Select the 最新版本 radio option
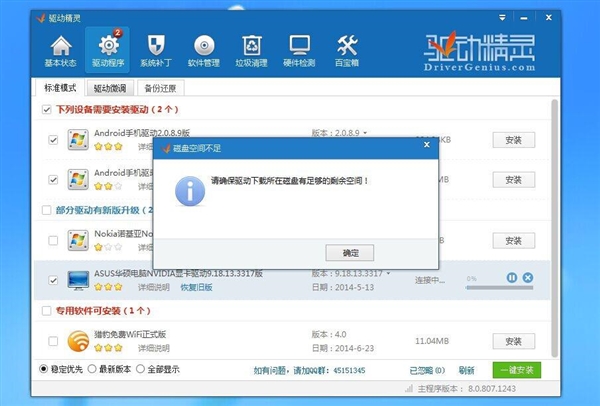Screen dimensions: 600x406 point(92,369)
